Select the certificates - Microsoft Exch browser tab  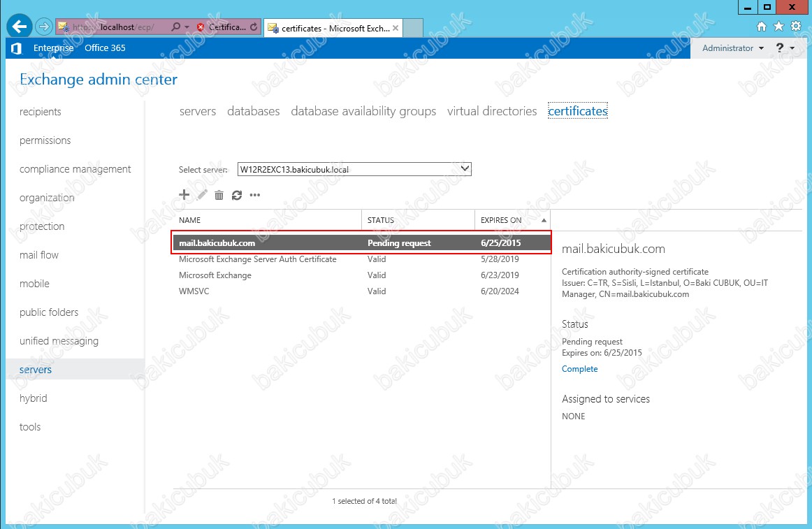pos(333,28)
